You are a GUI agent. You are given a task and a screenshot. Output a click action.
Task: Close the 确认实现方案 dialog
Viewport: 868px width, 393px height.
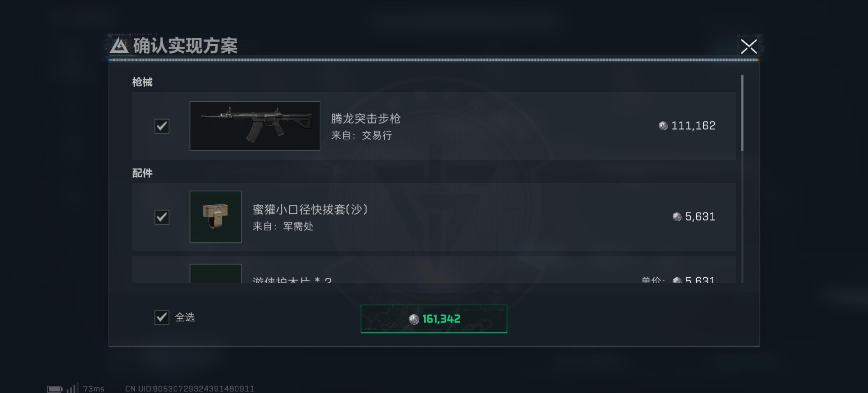[749, 47]
